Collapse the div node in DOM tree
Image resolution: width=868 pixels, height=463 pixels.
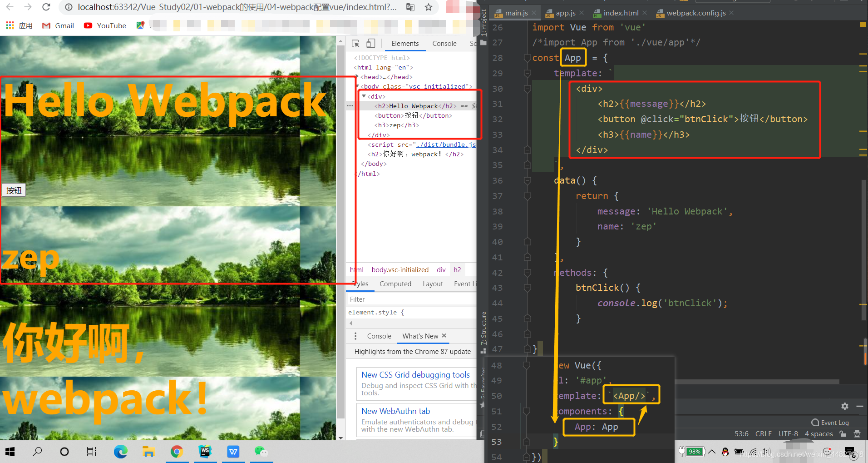click(364, 96)
